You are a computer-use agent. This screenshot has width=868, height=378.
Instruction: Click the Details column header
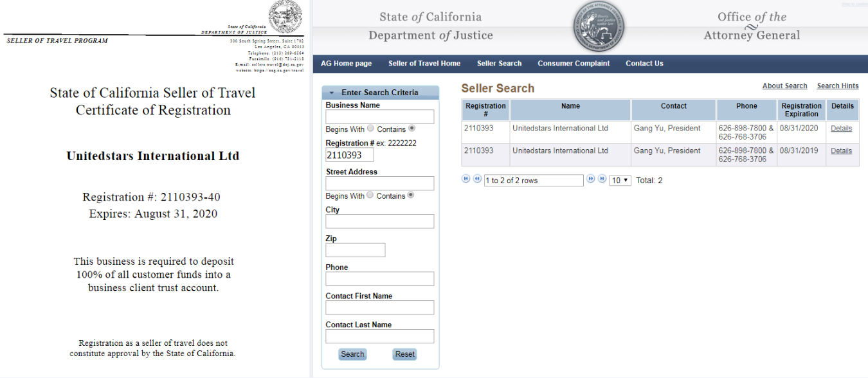point(842,110)
